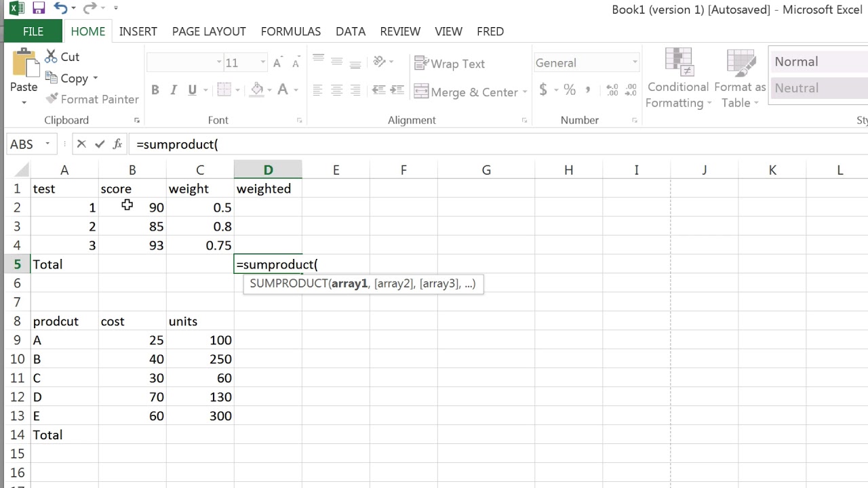Switch to the INSERT tab
Image resolution: width=868 pixels, height=488 pixels.
click(138, 31)
